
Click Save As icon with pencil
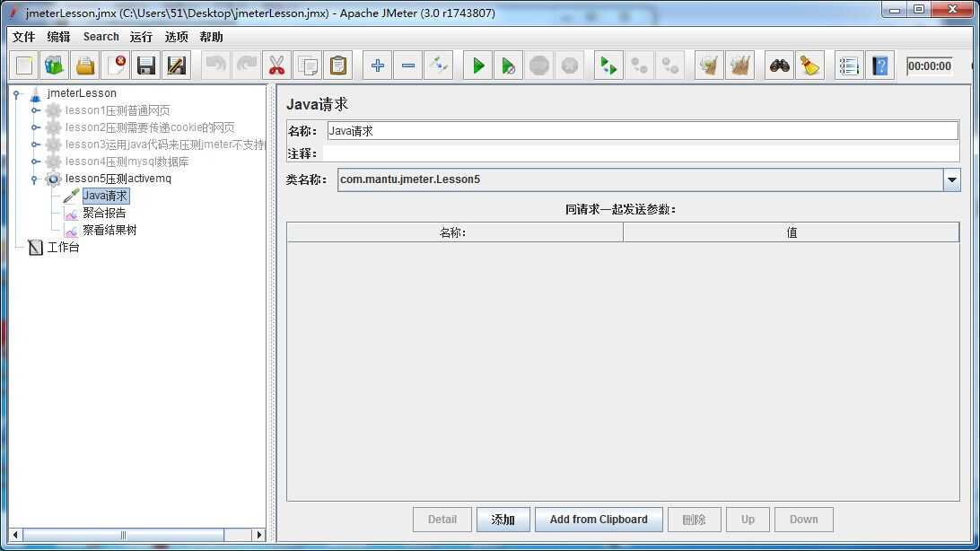(177, 66)
